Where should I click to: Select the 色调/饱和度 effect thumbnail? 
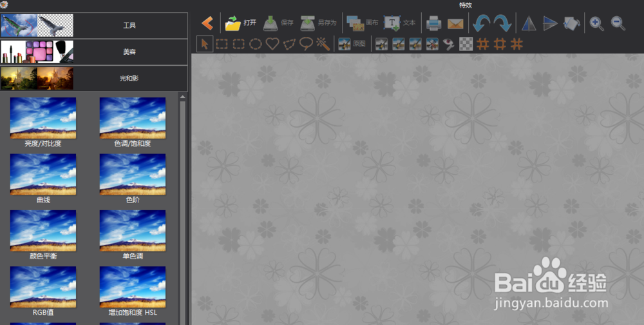[x=133, y=118]
